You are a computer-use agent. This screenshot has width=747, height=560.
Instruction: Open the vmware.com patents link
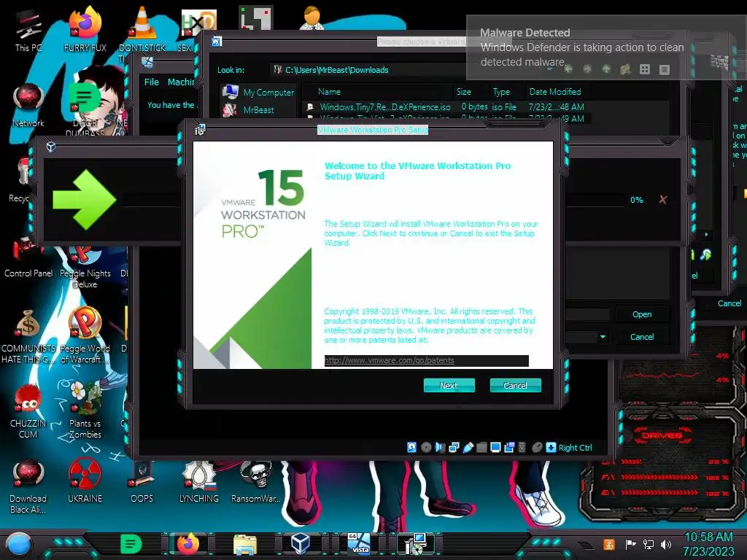click(x=390, y=360)
